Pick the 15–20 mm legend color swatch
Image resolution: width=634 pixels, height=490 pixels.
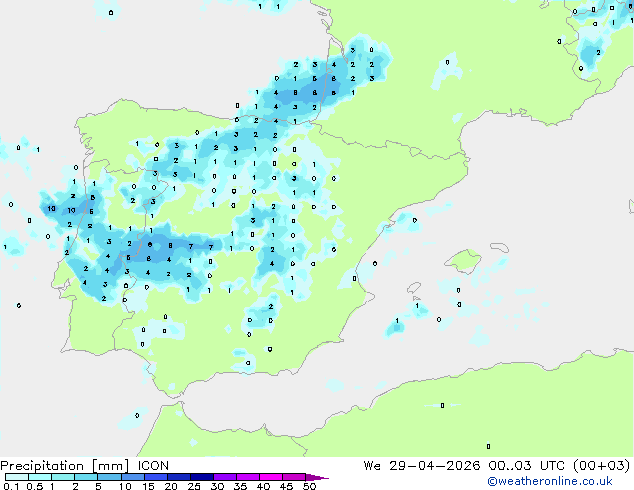pyautogui.click(x=156, y=477)
